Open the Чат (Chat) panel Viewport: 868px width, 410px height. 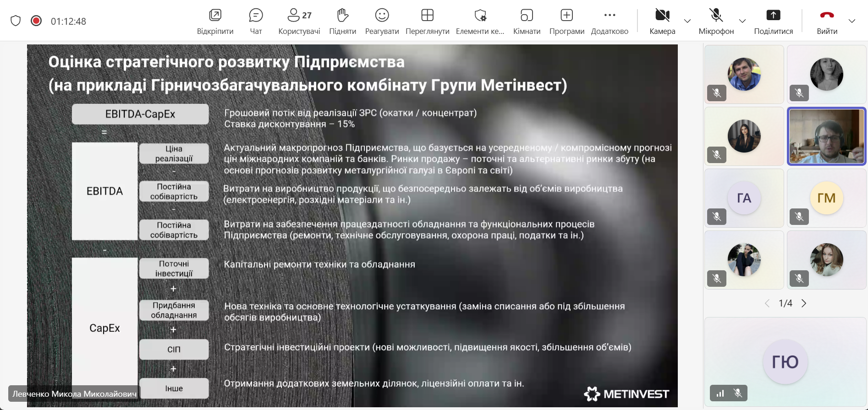256,21
